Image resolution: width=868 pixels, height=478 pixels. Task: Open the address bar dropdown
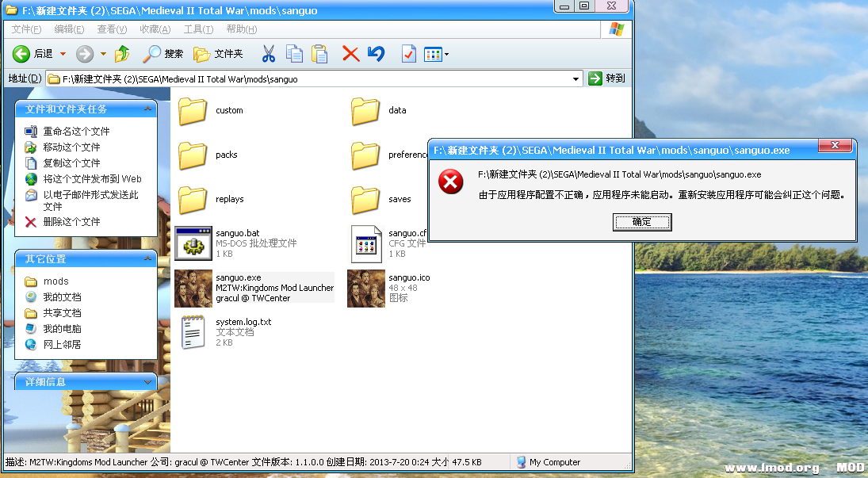coord(575,78)
